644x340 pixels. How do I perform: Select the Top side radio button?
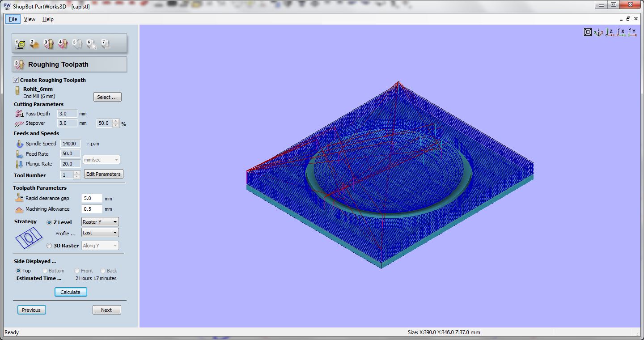pos(18,271)
